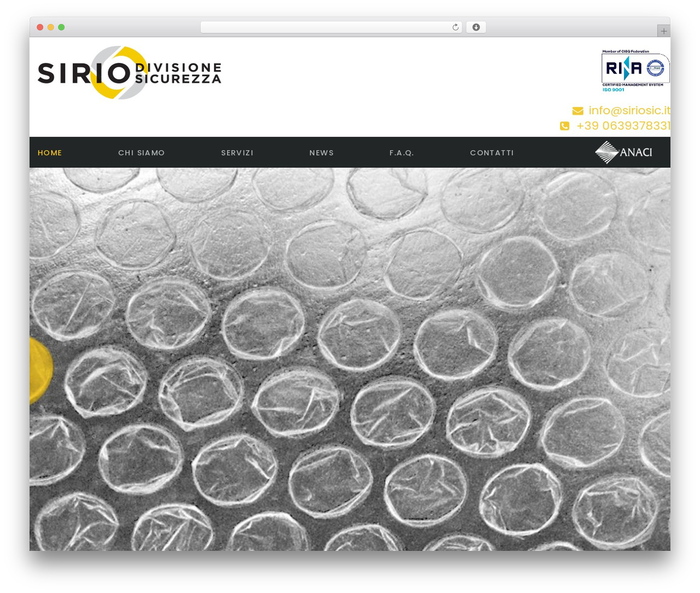The height and width of the screenshot is (593, 700).
Task: Call the number +39 0639378331
Action: [x=623, y=126]
